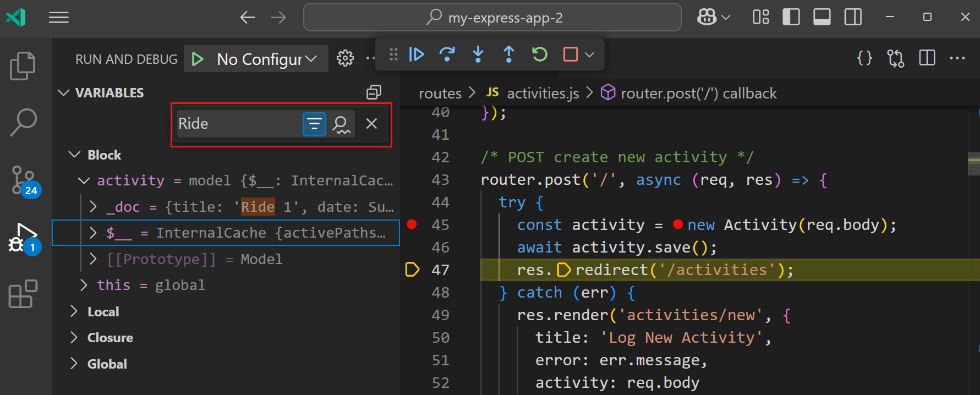
Task: Click the Continue debug button
Action: tap(417, 54)
